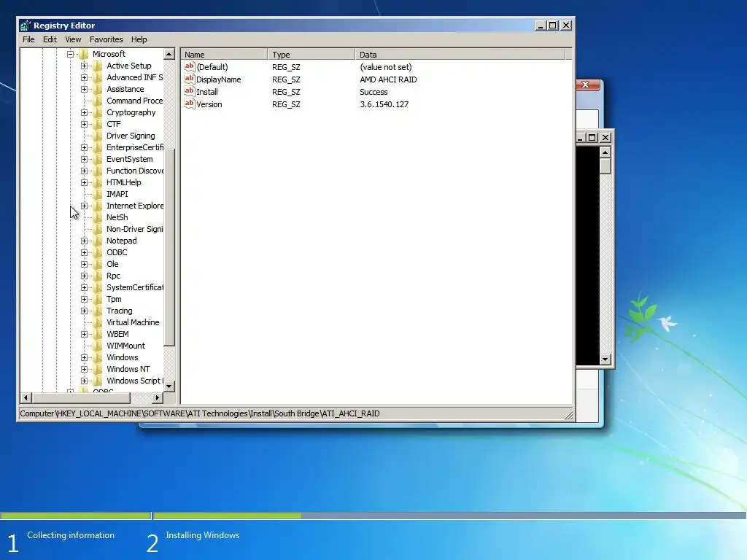Select the SystemCertificates key

coord(135,287)
